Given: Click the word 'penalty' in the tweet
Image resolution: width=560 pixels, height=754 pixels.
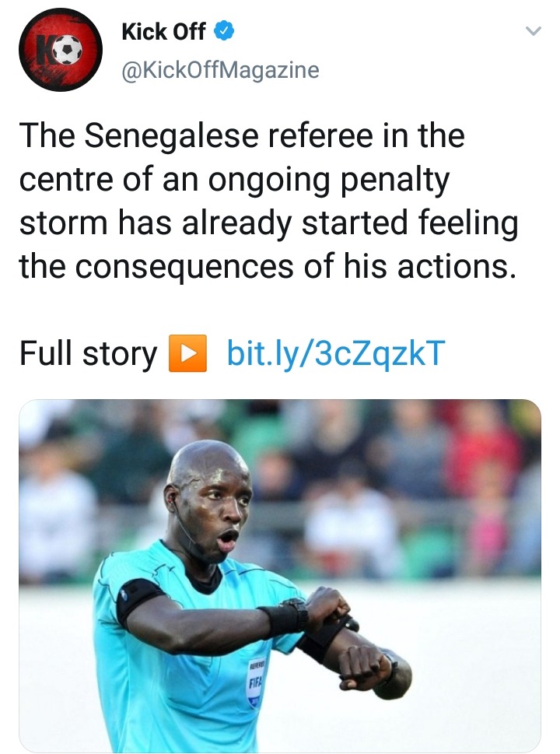Looking at the screenshot, I should coord(395,181).
